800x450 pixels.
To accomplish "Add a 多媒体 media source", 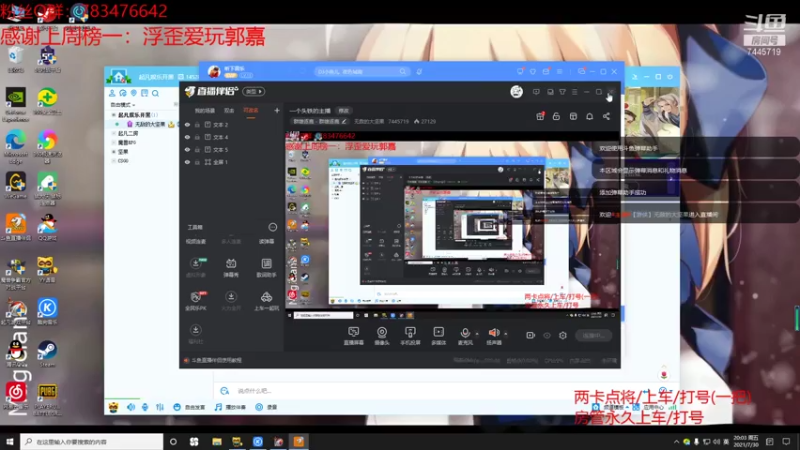I will click(x=438, y=336).
